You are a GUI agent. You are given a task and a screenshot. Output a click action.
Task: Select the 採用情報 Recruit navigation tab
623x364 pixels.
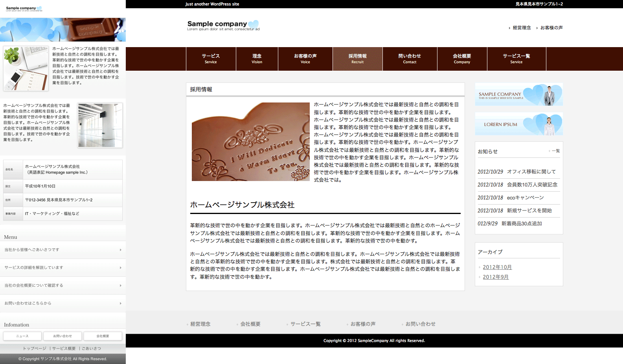pos(357,59)
